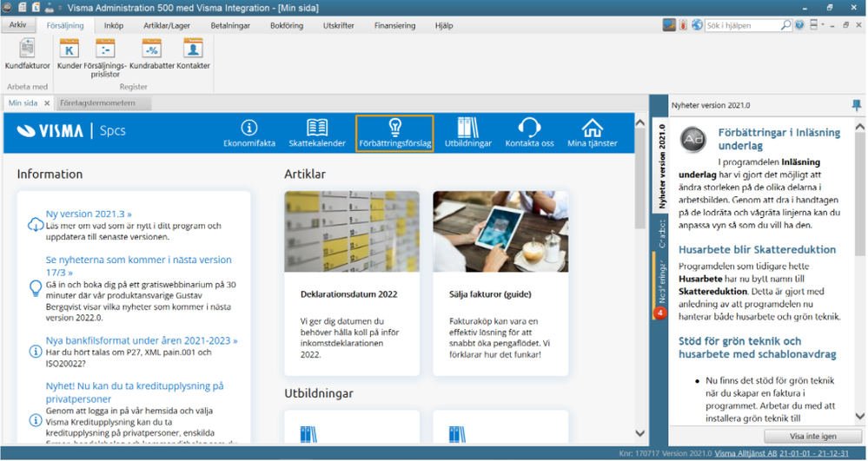Click the first document icon in quick access bar
Image resolution: width=868 pixels, height=461 pixels.
coord(23,8)
